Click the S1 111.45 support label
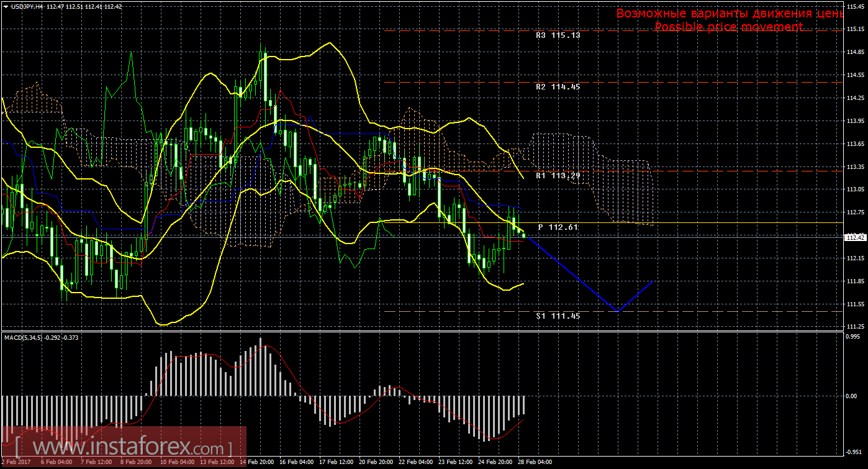Viewport: 868px width, 469px height. click(558, 316)
